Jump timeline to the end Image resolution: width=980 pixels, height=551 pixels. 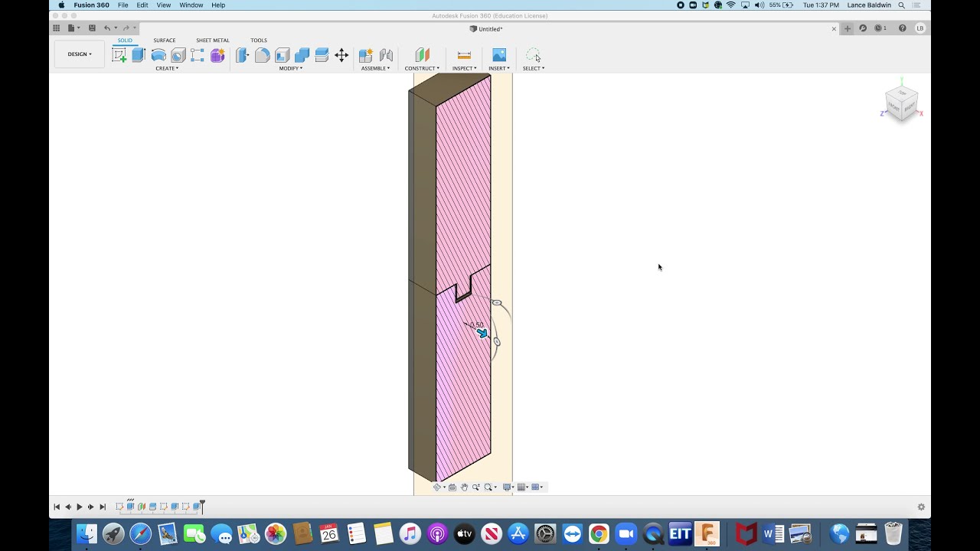coord(103,507)
